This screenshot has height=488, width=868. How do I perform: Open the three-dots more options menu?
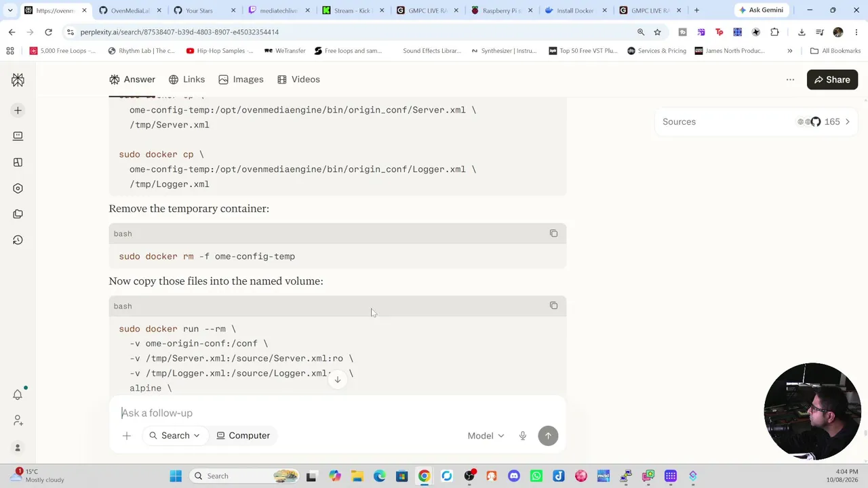click(790, 80)
